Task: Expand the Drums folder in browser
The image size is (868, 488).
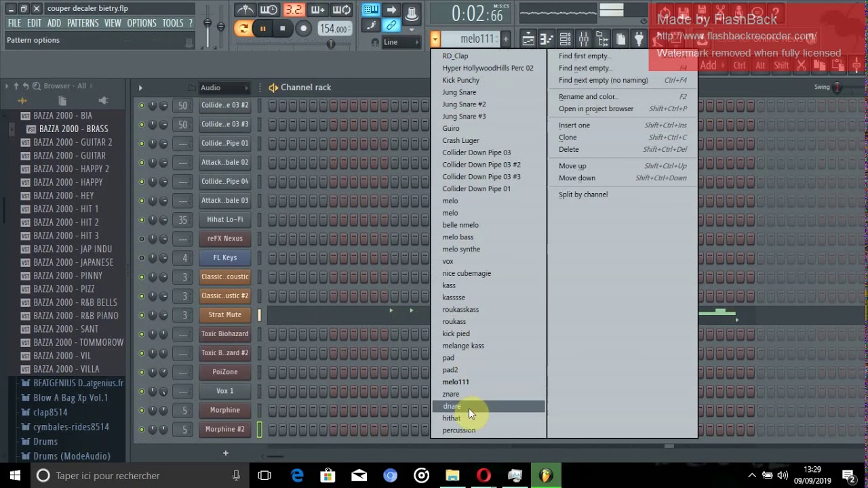Action: [x=45, y=441]
